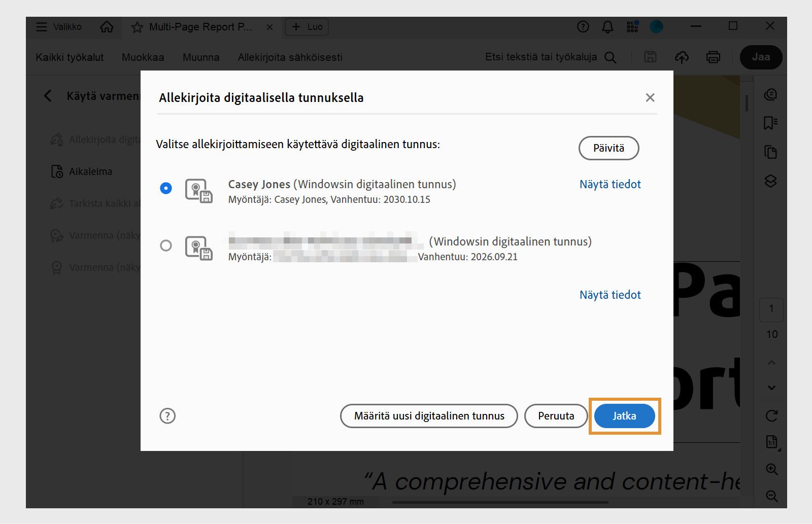
Task: Choose the second digital ID radio button
Action: (x=165, y=246)
